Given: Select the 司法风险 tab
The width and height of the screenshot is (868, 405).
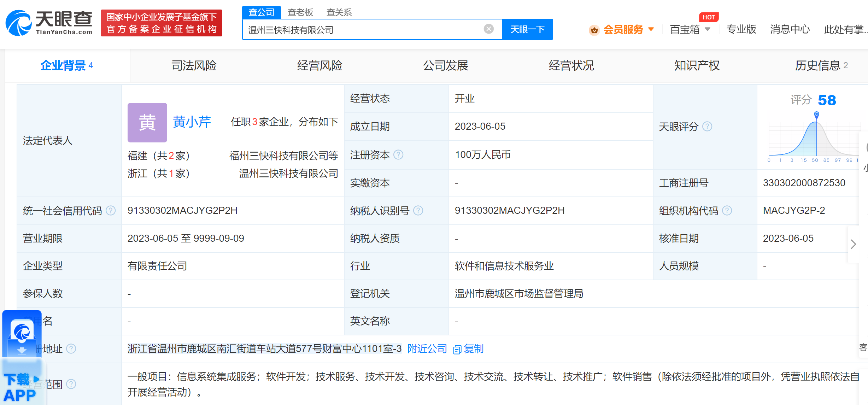Looking at the screenshot, I should (x=194, y=65).
